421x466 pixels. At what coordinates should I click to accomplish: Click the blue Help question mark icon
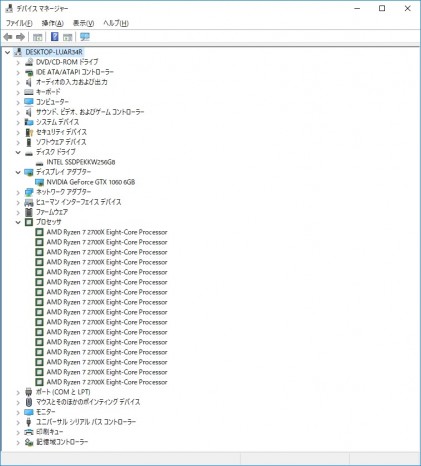55,37
